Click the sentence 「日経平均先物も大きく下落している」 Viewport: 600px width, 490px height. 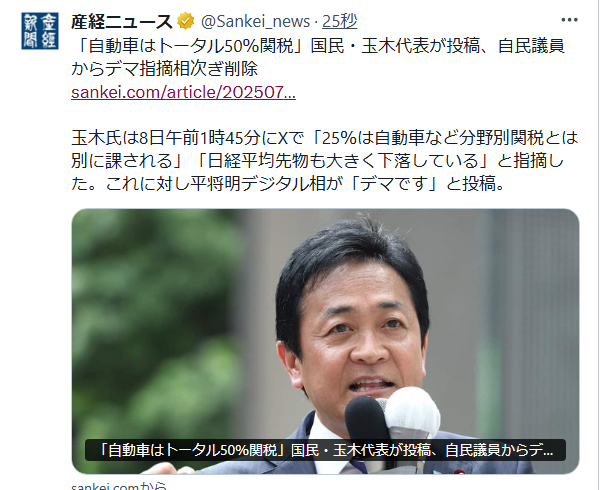(343, 161)
